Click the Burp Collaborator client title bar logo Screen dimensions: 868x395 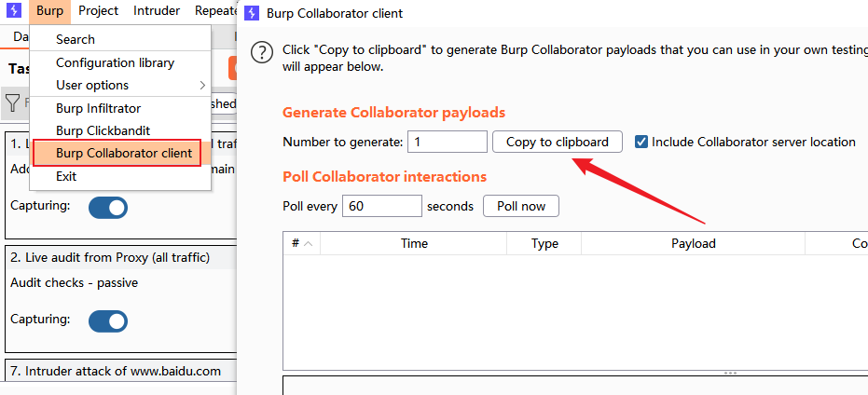tap(253, 14)
